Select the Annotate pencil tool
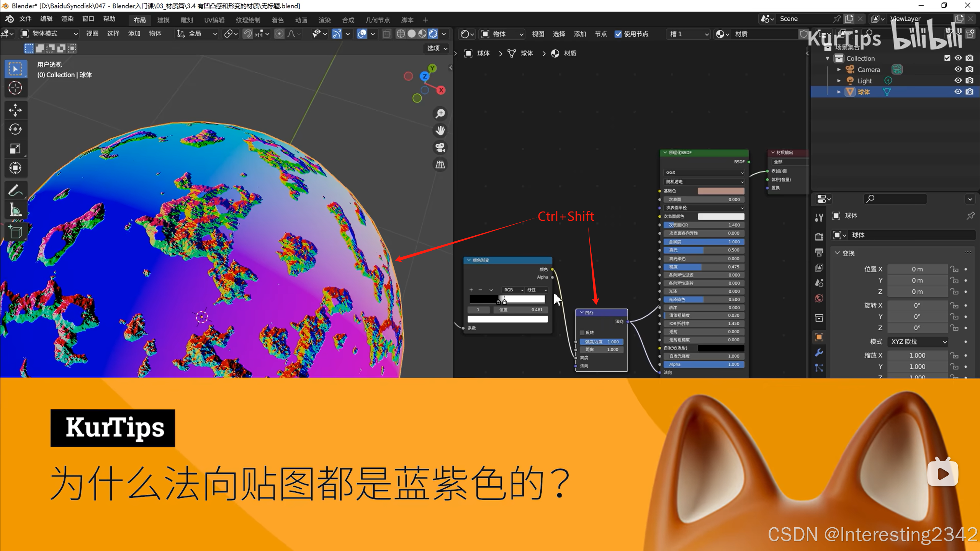 [x=15, y=191]
